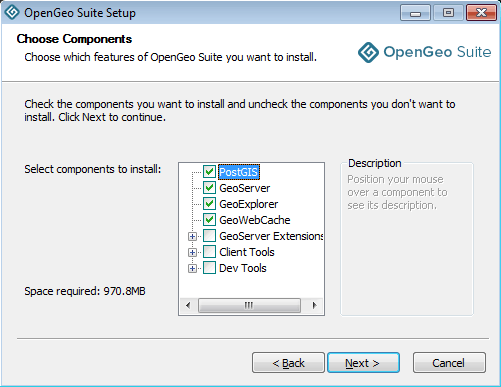The height and width of the screenshot is (387, 501).
Task: Uncheck the PostGIS component checkbox
Action: coord(209,172)
